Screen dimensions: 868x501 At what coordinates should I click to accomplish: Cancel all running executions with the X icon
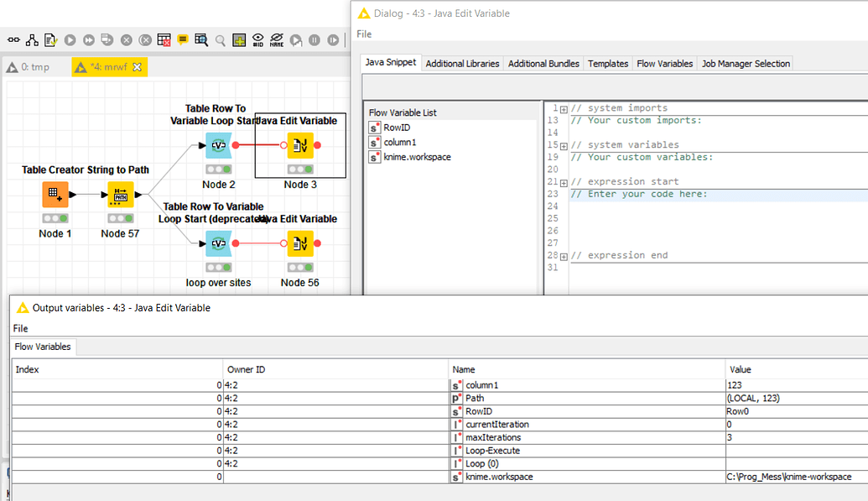click(x=145, y=39)
